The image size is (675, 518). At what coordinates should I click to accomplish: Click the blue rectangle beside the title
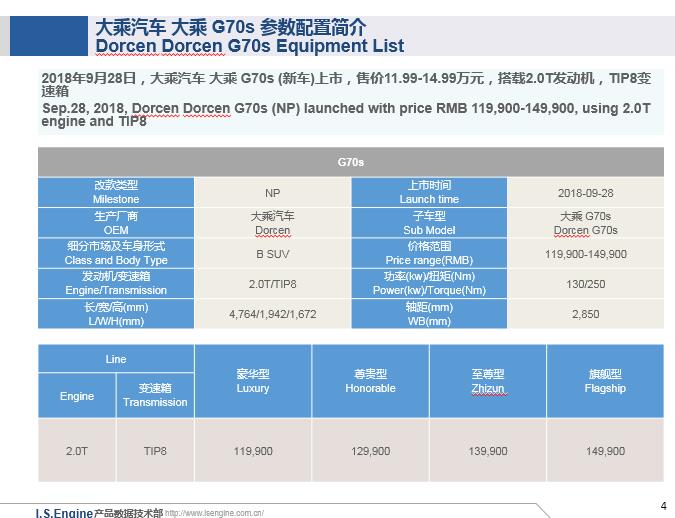[x=49, y=36]
